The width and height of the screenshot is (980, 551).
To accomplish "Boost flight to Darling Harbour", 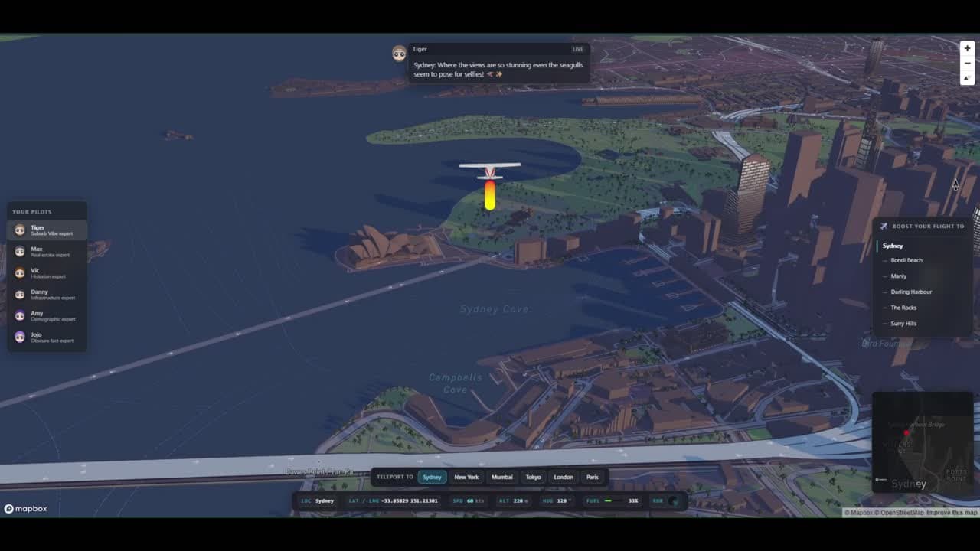I will click(x=923, y=292).
